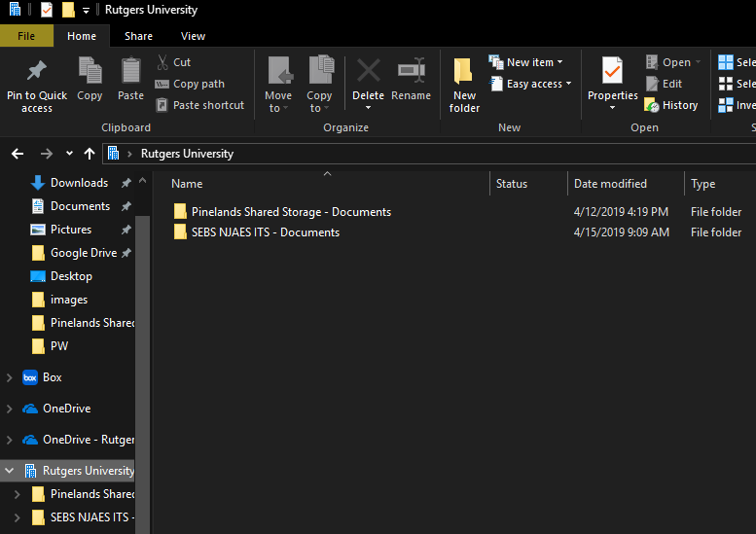Screen dimensions: 756x534
Task: Click Edit in the Open group
Action: pyautogui.click(x=664, y=84)
